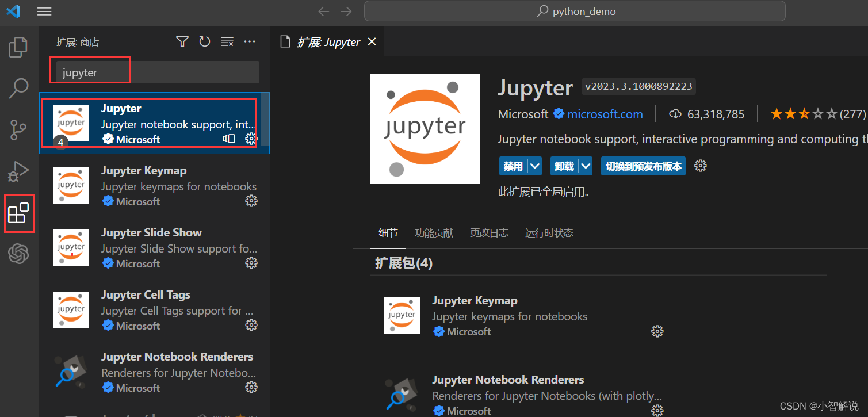Filter extensions with the funnel icon
The height and width of the screenshot is (417, 868).
point(182,41)
